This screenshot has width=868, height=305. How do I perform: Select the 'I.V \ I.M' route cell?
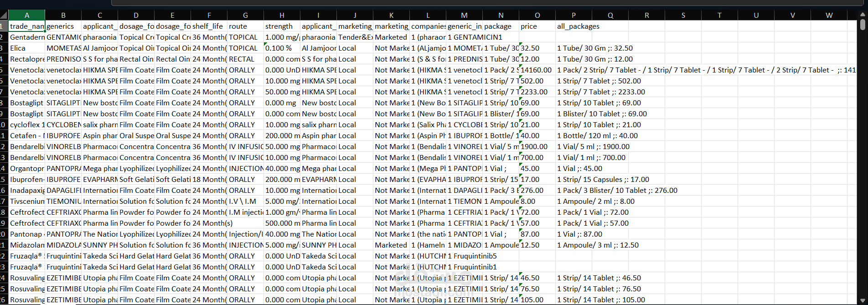point(246,201)
